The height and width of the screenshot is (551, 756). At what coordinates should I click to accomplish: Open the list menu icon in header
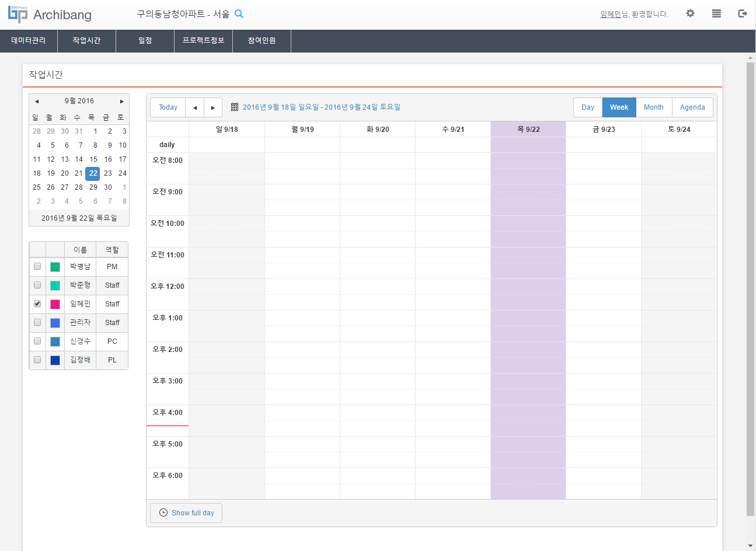coord(716,13)
